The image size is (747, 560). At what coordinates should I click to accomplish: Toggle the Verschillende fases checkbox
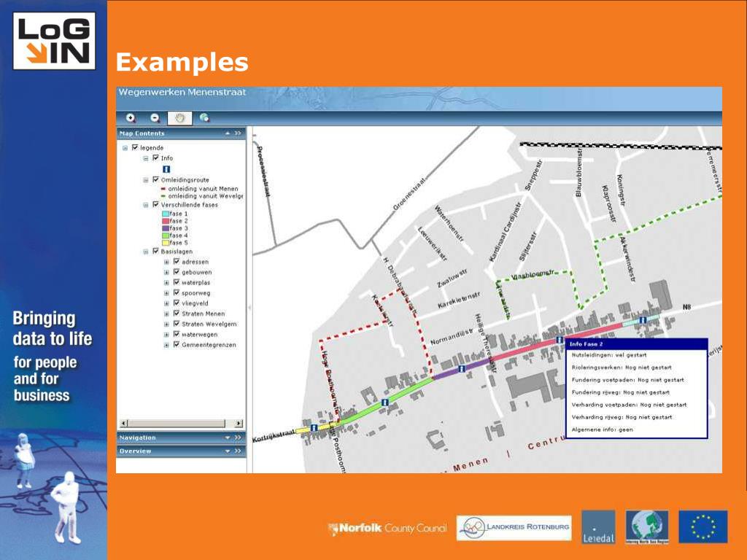pos(155,204)
